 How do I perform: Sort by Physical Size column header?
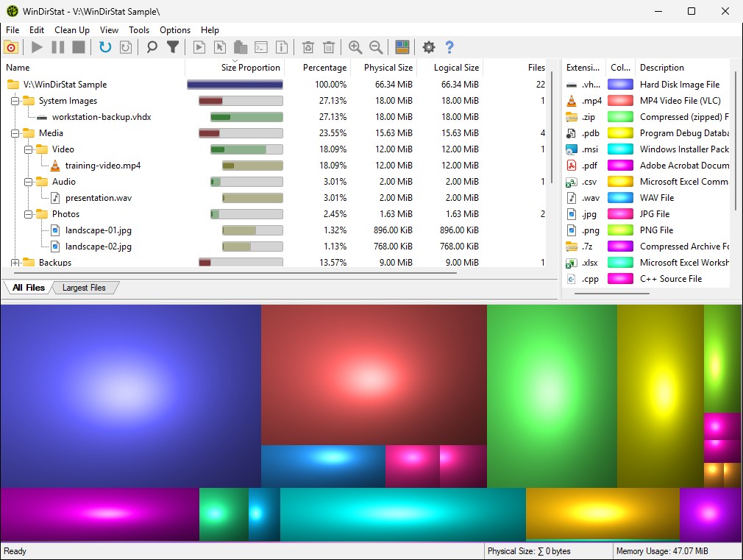point(383,68)
